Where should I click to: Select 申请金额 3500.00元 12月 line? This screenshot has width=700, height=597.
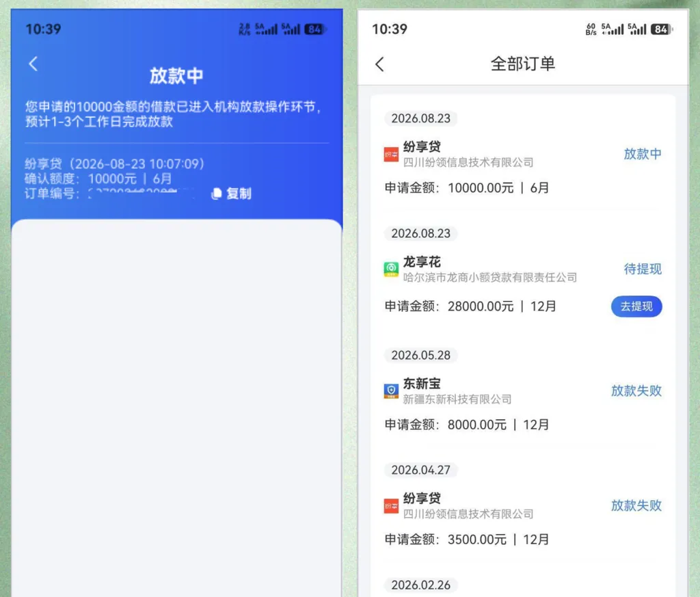point(467,540)
